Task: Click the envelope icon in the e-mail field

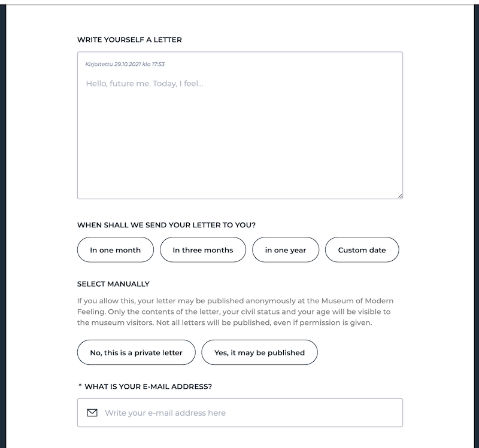Action: point(92,413)
